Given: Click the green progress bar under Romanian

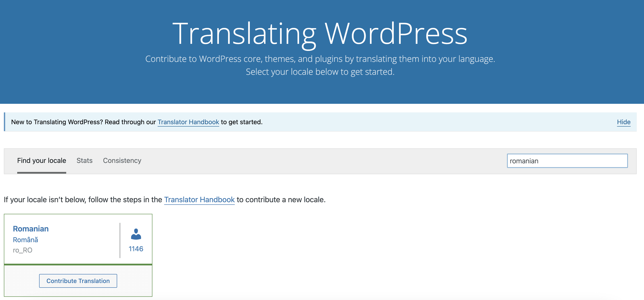Looking at the screenshot, I should click(78, 264).
